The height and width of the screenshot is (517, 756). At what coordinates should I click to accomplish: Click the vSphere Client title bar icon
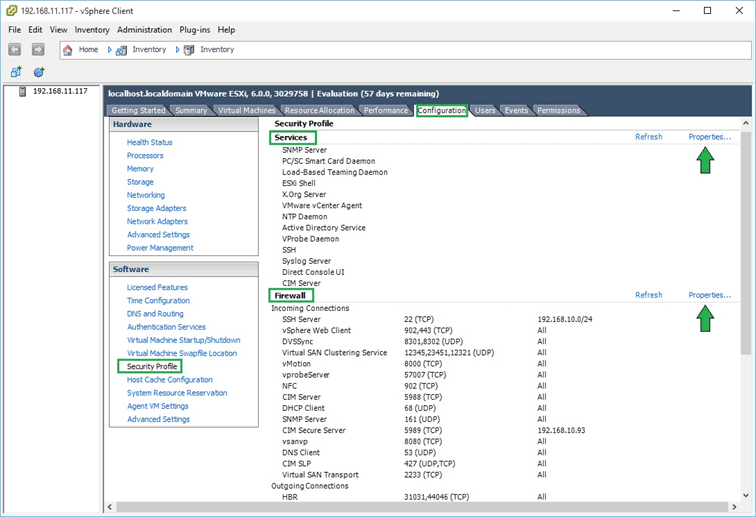click(12, 11)
